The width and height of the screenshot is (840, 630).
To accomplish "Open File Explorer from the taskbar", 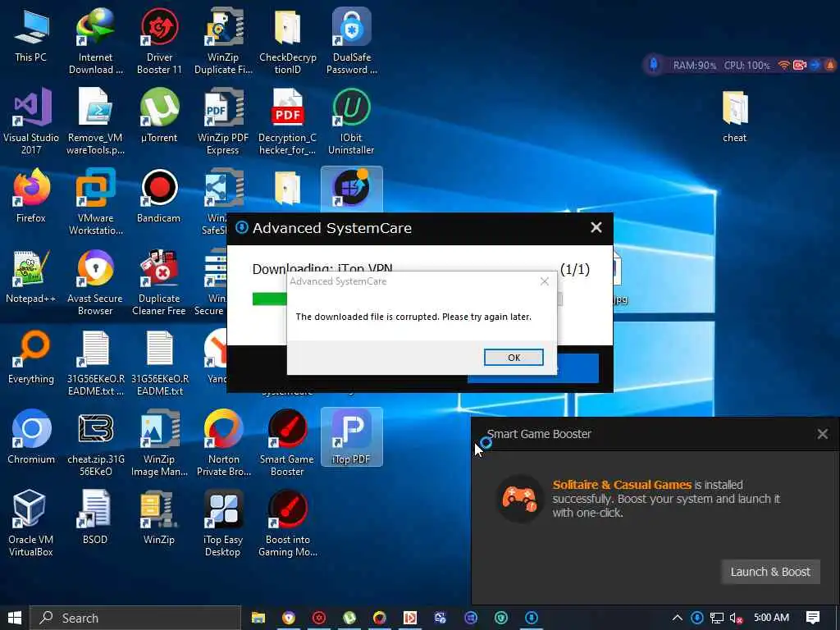I will 258,618.
